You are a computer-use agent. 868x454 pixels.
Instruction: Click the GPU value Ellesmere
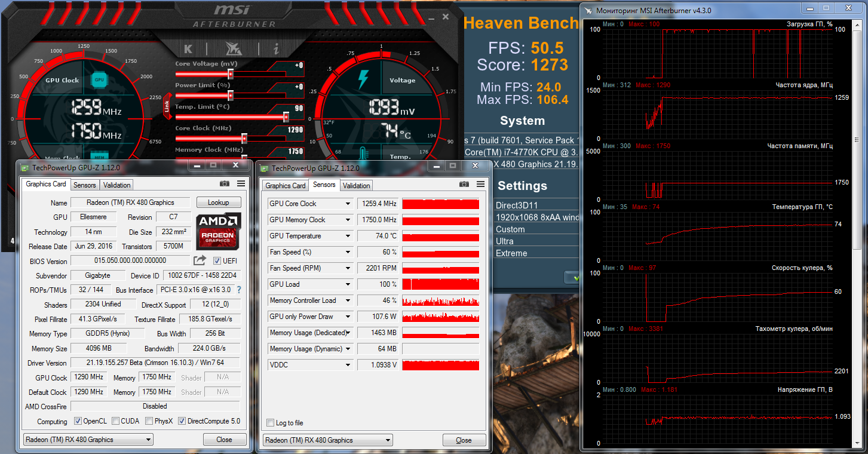click(98, 217)
